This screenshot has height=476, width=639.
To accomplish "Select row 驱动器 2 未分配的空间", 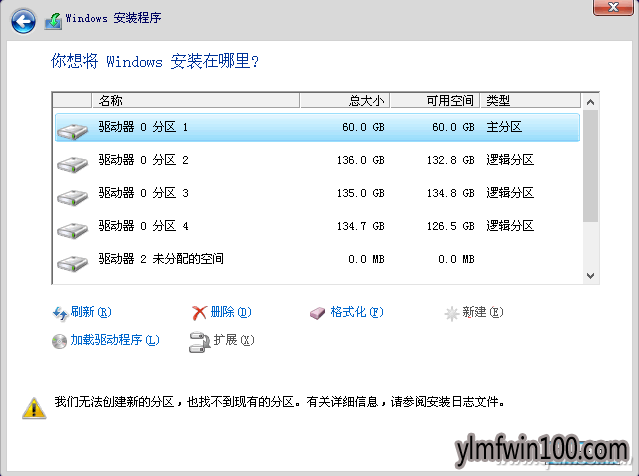I will [317, 259].
